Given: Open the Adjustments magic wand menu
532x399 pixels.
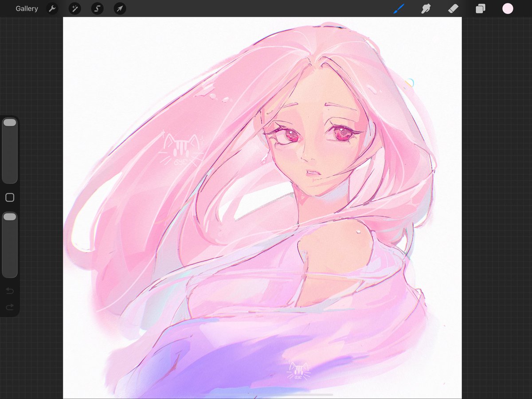Looking at the screenshot, I should pos(74,8).
